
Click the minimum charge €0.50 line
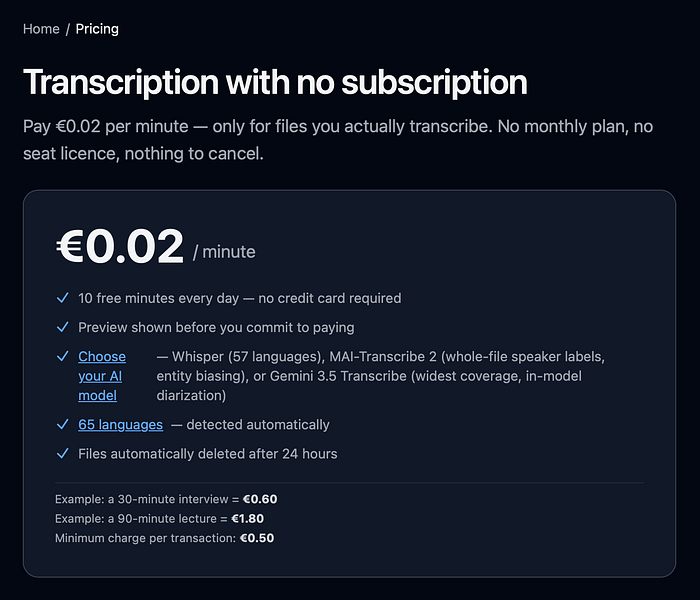[x=164, y=538]
